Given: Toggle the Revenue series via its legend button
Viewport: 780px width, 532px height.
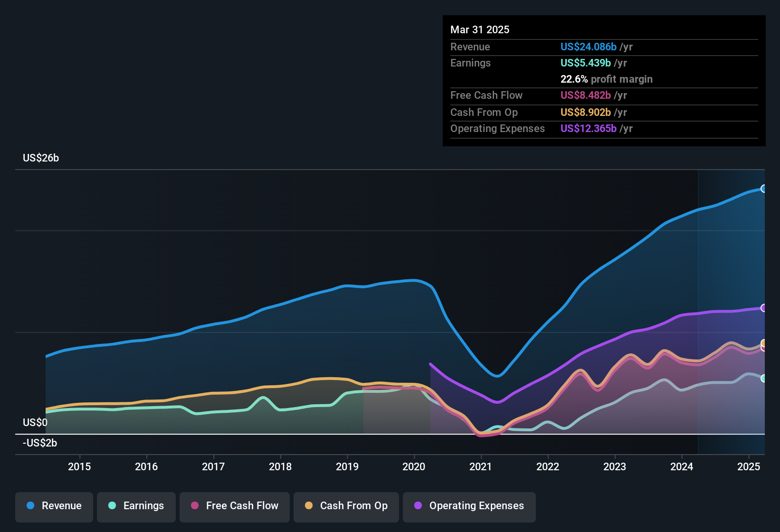Looking at the screenshot, I should (x=54, y=506).
